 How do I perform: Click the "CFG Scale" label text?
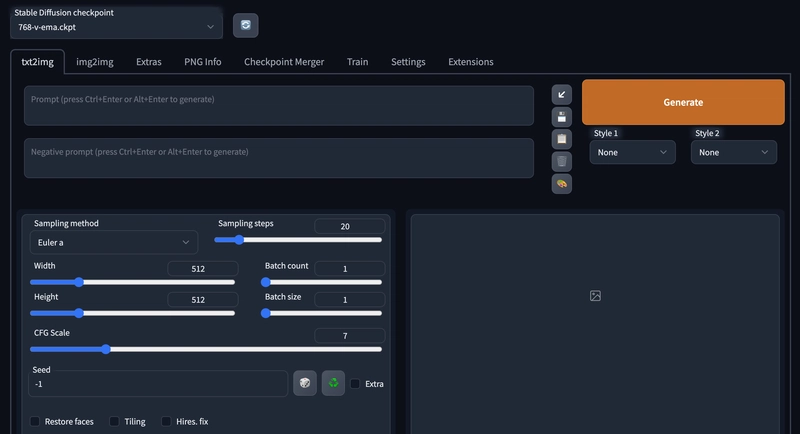(52, 333)
